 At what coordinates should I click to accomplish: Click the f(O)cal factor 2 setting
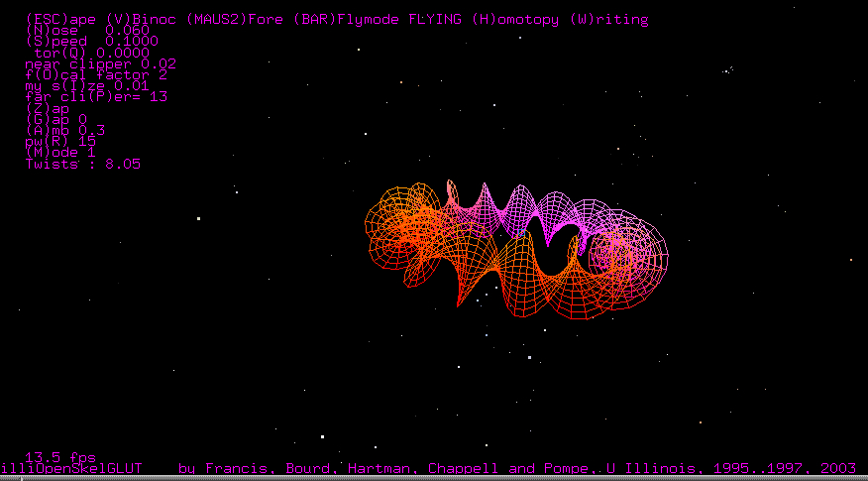[x=95, y=74]
